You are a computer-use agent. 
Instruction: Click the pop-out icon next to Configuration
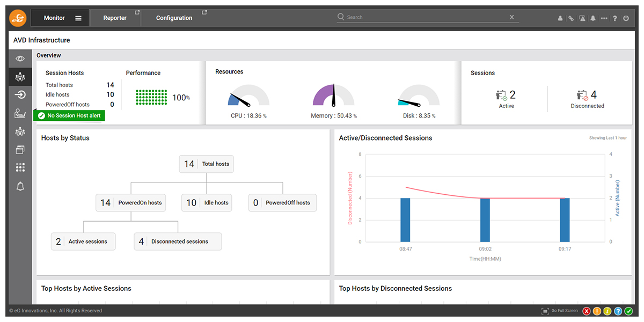pyautogui.click(x=204, y=12)
